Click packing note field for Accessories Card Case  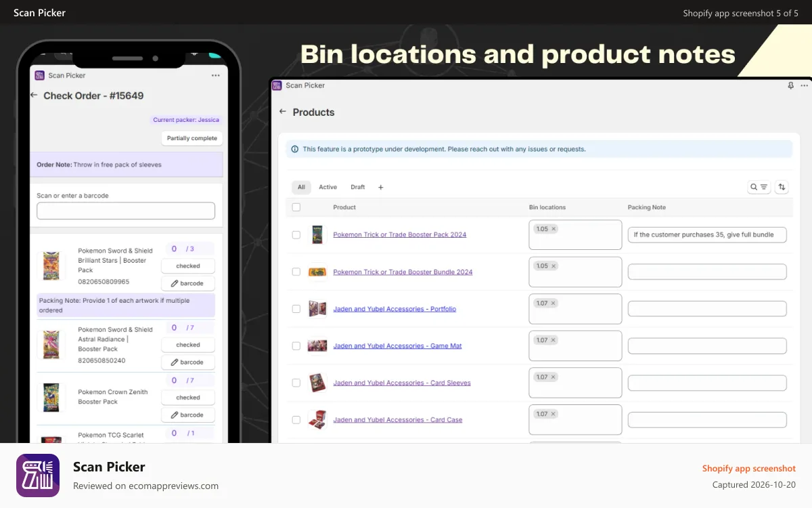(x=707, y=420)
